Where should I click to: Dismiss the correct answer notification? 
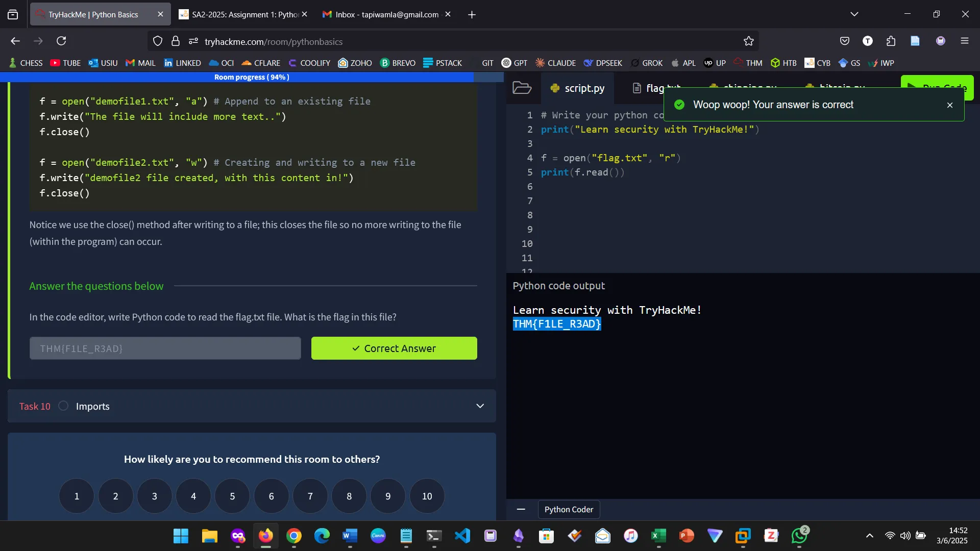(x=949, y=105)
